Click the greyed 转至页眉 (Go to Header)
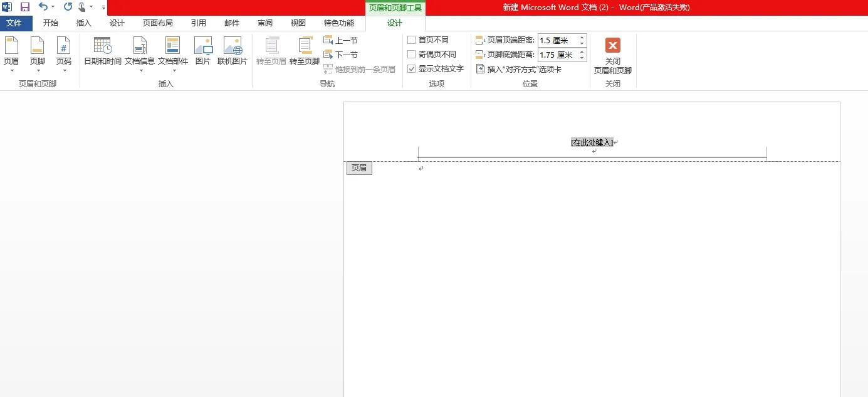The image size is (868, 397). click(x=271, y=51)
